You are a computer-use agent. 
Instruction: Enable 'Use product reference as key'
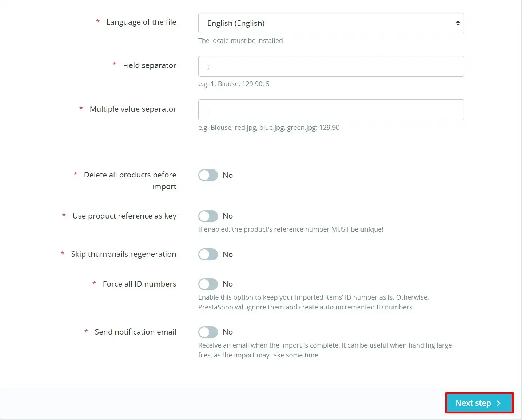coord(208,216)
